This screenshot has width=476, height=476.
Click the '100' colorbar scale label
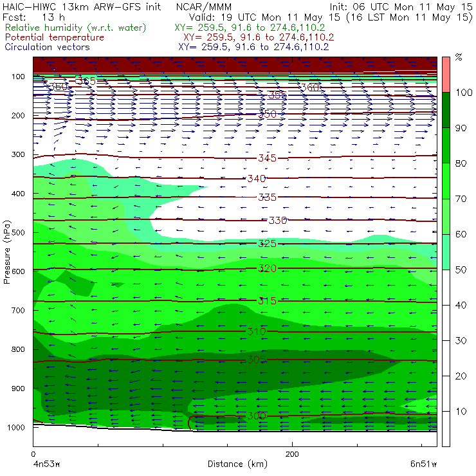click(464, 92)
